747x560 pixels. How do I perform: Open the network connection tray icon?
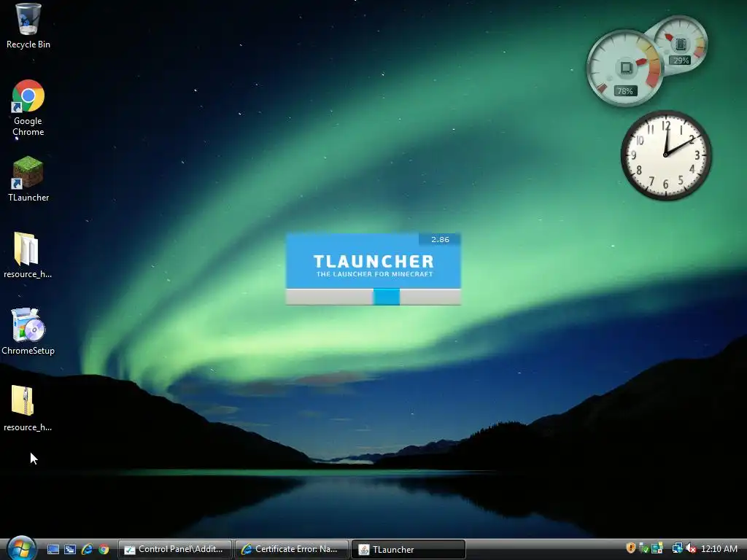click(x=677, y=548)
